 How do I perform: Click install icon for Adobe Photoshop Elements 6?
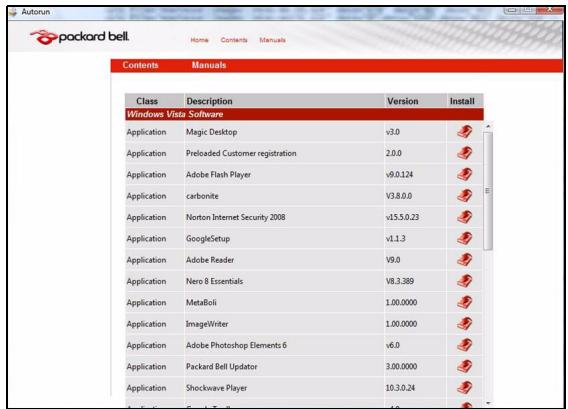(464, 345)
